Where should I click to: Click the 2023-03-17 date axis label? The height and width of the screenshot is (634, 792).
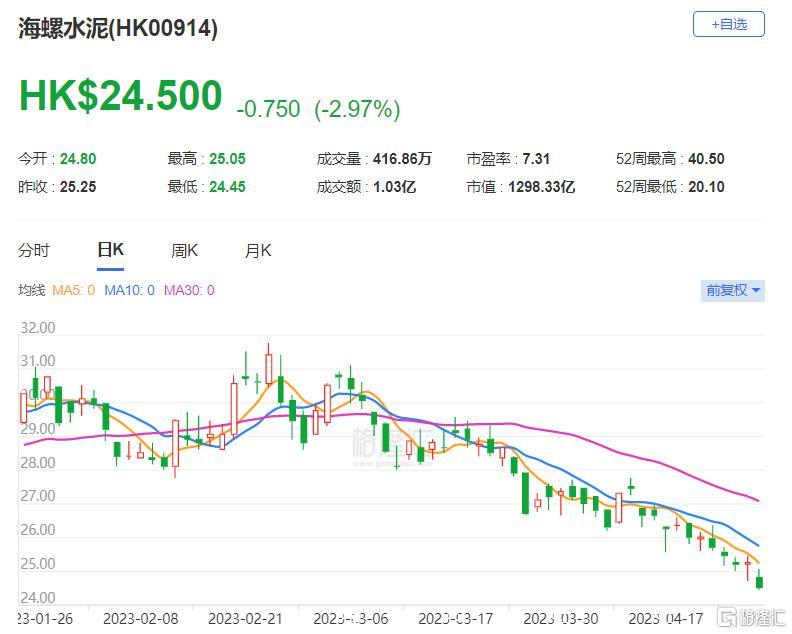455,618
